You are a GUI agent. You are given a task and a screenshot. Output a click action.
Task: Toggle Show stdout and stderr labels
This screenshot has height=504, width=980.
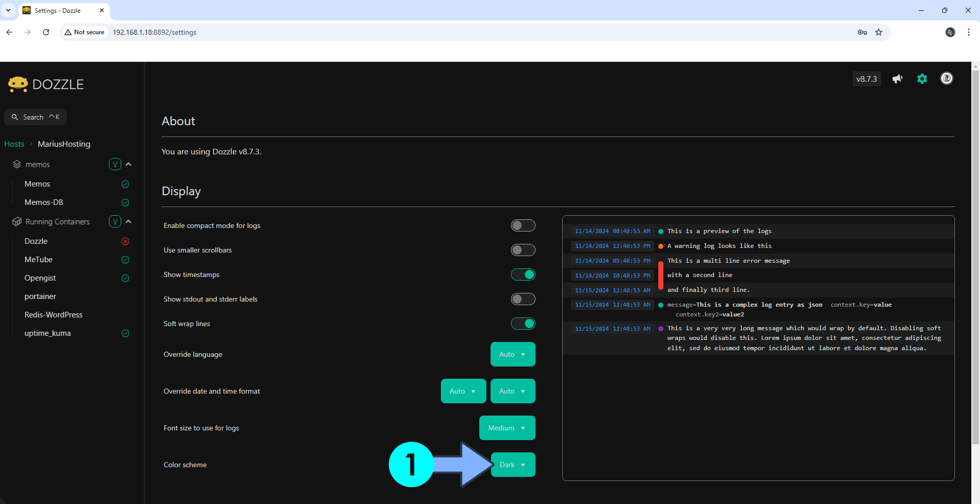(x=523, y=299)
